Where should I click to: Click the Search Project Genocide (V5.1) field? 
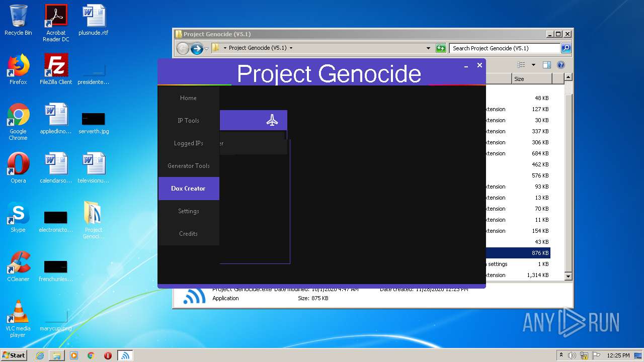[505, 48]
